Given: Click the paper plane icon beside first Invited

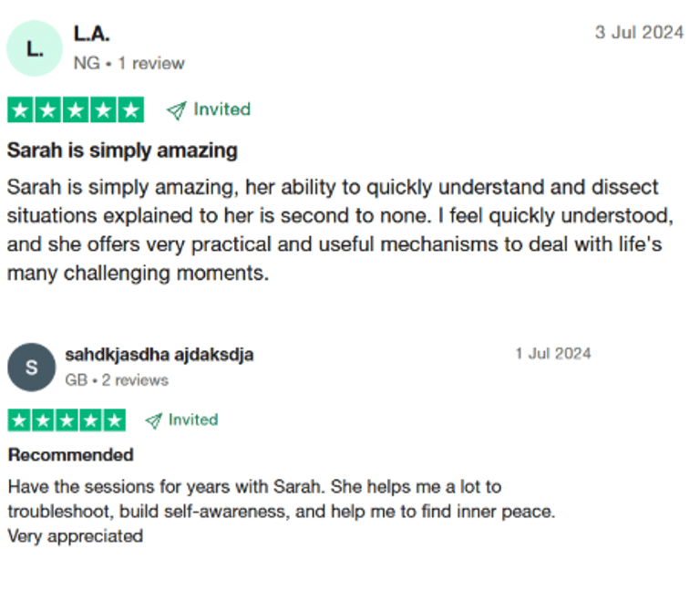Looking at the screenshot, I should (x=176, y=110).
